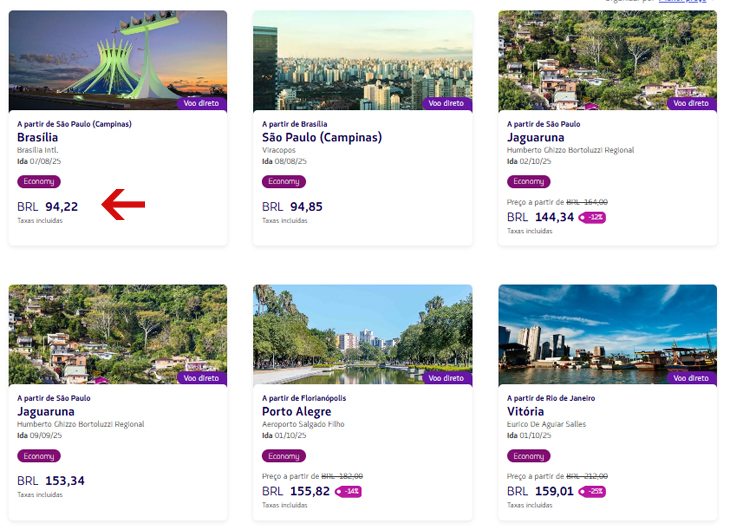Click the -12% discount tag on Jaguaruna
Screen dimensions: 730x530
click(x=592, y=217)
